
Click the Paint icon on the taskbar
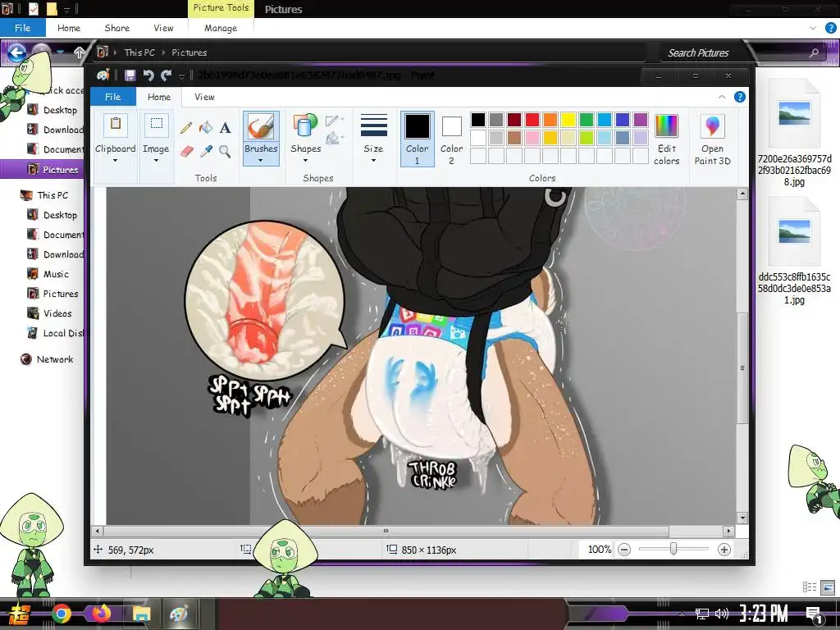point(178,614)
